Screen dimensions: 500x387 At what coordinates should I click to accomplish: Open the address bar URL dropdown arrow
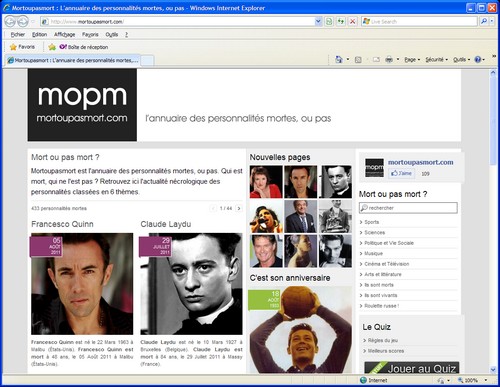[x=318, y=22]
